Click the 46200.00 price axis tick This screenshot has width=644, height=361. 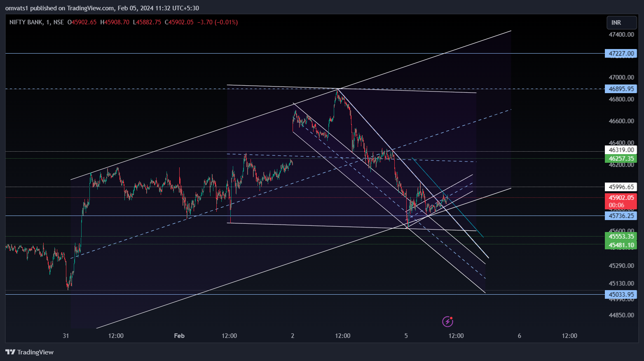tap(621, 164)
